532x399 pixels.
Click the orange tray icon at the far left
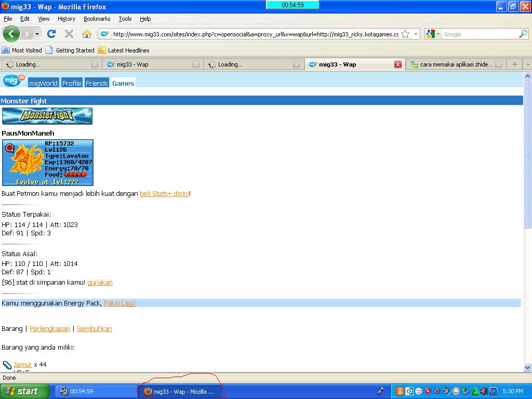pos(400,391)
